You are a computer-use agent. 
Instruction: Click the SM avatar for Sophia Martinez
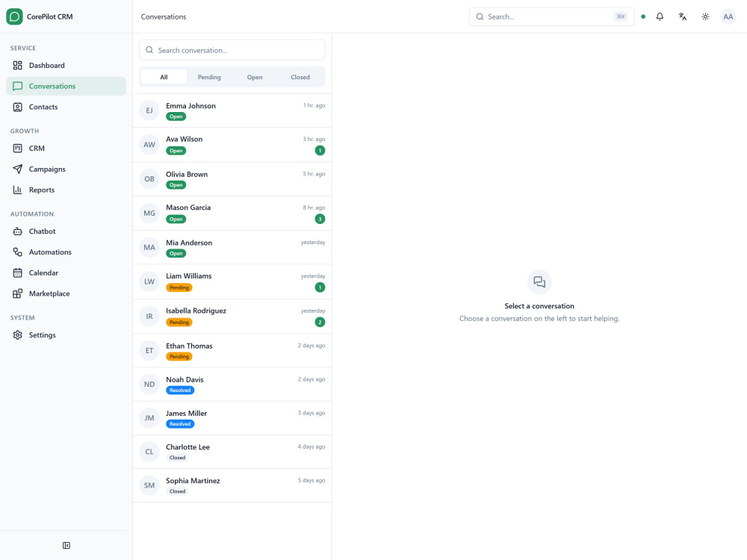coord(149,486)
